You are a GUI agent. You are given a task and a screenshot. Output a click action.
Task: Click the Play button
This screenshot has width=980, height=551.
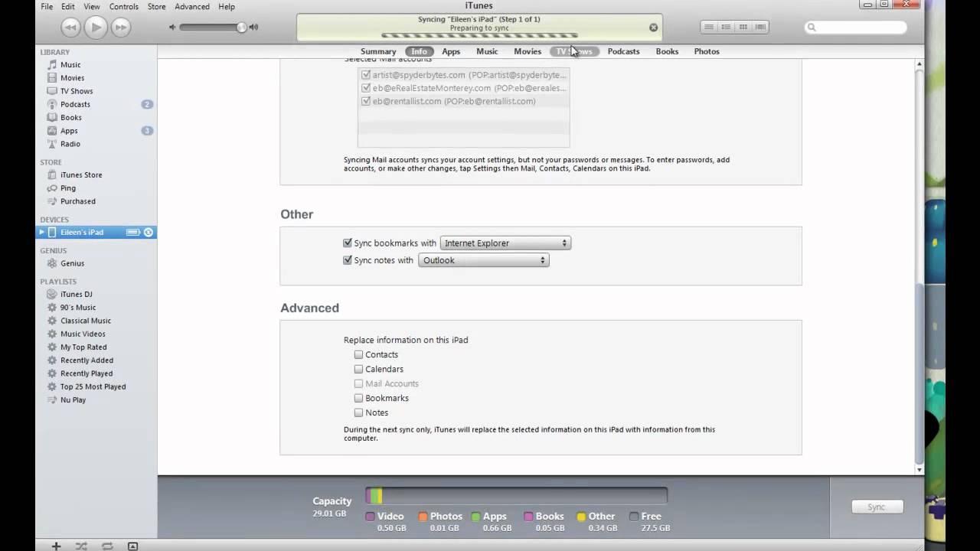pyautogui.click(x=96, y=28)
